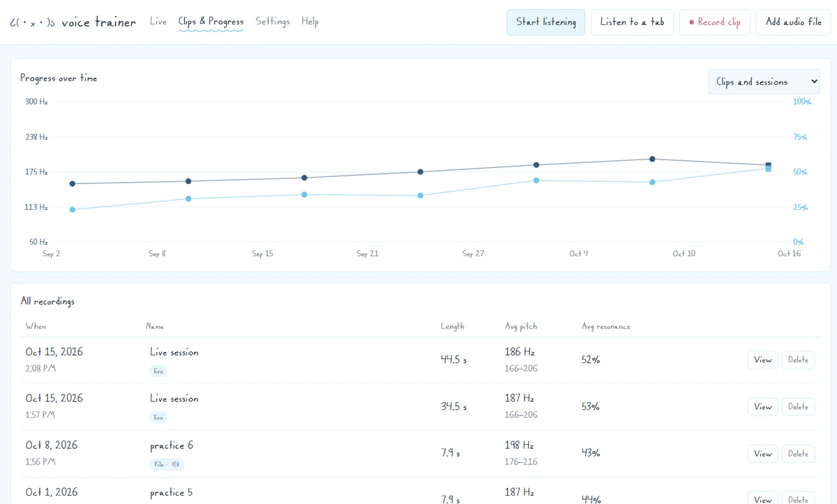
Task: Delete the 1:57 PM Live session recording
Action: (798, 406)
